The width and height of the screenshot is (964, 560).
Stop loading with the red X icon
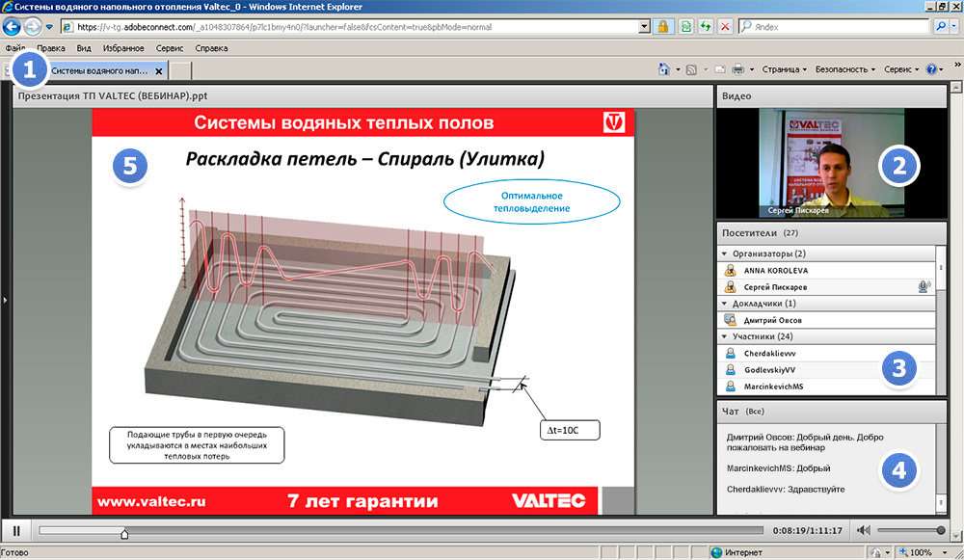pyautogui.click(x=726, y=27)
